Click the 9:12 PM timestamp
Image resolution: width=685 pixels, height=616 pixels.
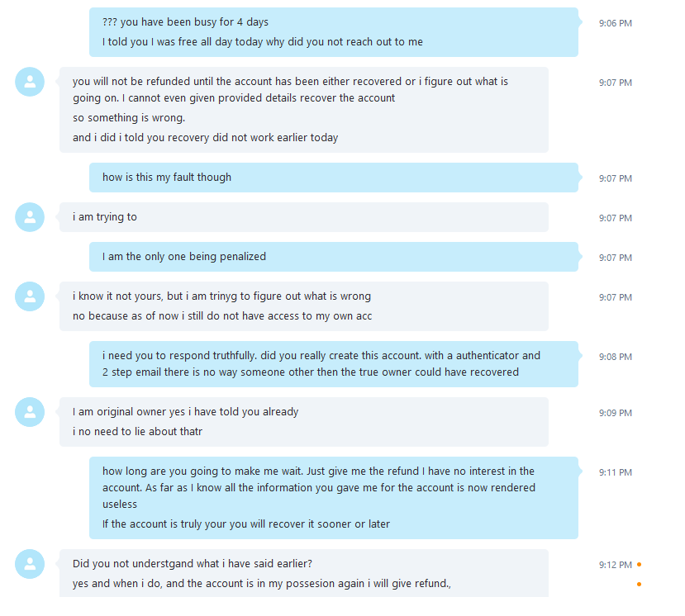pos(615,565)
